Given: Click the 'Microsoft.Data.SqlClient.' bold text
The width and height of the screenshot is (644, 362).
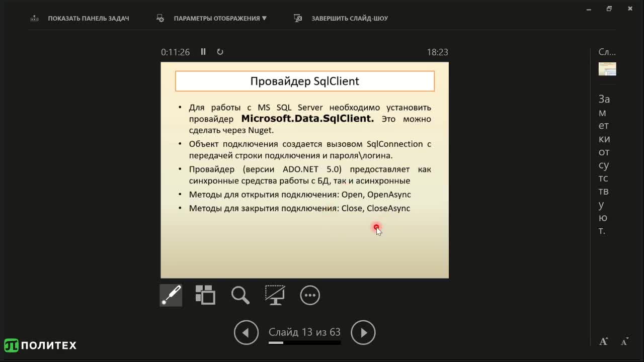Looking at the screenshot, I should pos(308,119).
